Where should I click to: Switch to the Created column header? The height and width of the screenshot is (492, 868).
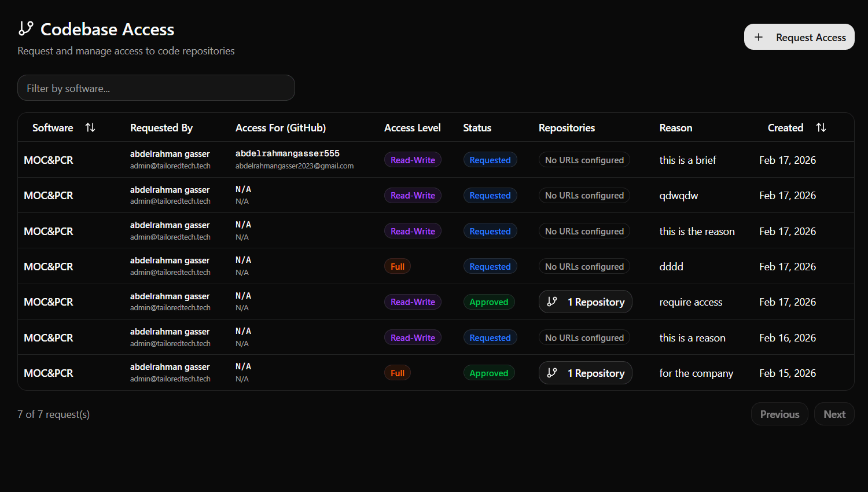785,127
